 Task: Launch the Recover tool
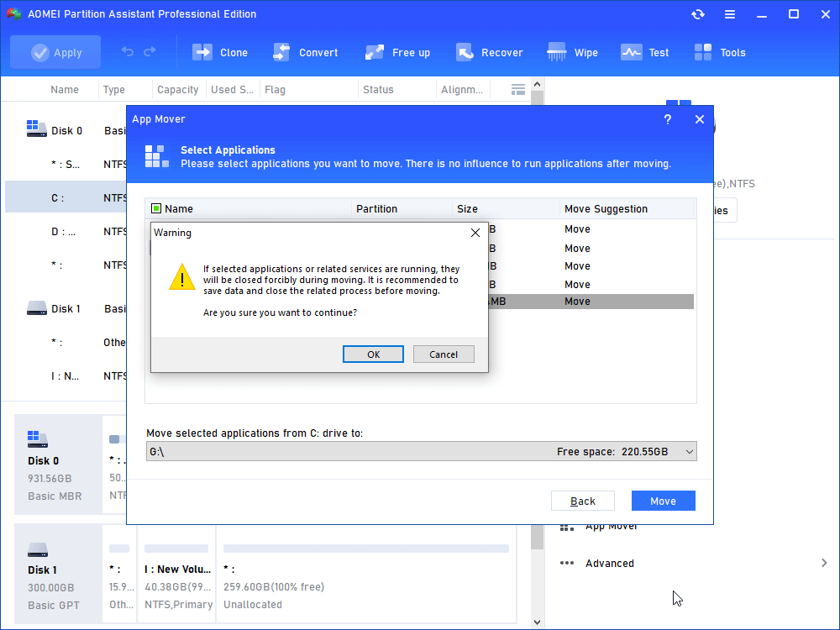pos(465,52)
